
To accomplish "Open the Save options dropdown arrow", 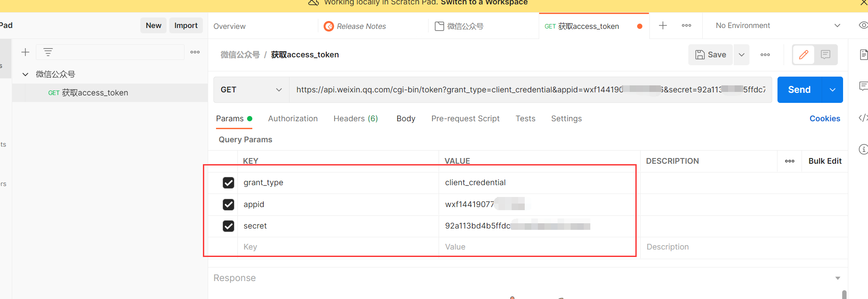I will [742, 55].
